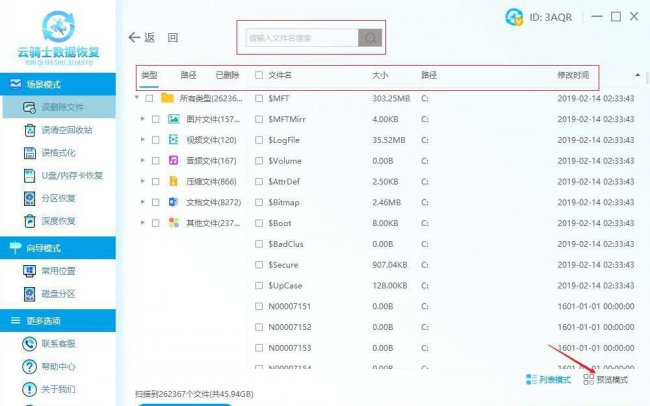This screenshot has height=406, width=650.
Task: Click the file list's 路径 column header
Action: (429, 75)
